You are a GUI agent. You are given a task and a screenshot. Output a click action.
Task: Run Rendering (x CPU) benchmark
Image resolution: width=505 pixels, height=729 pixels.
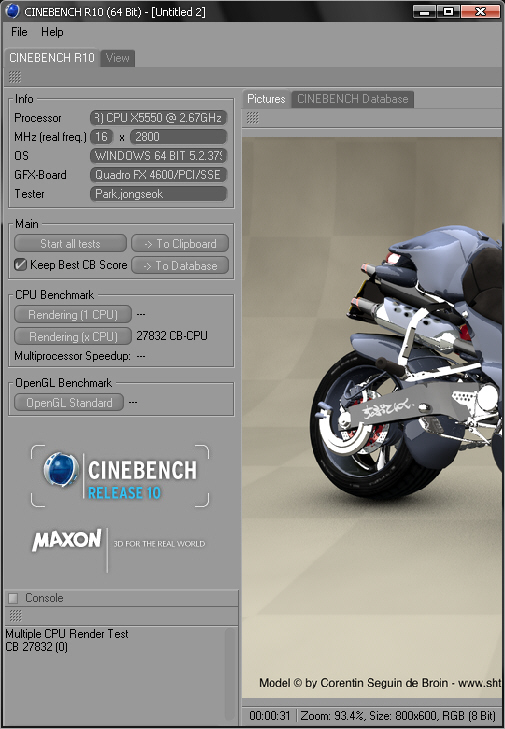pyautogui.click(x=73, y=336)
